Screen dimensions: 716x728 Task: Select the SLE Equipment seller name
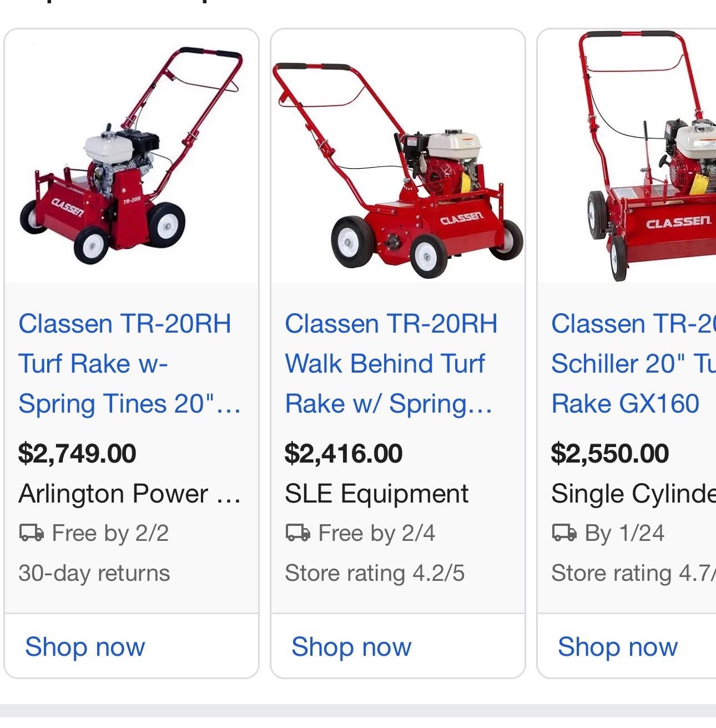click(376, 494)
